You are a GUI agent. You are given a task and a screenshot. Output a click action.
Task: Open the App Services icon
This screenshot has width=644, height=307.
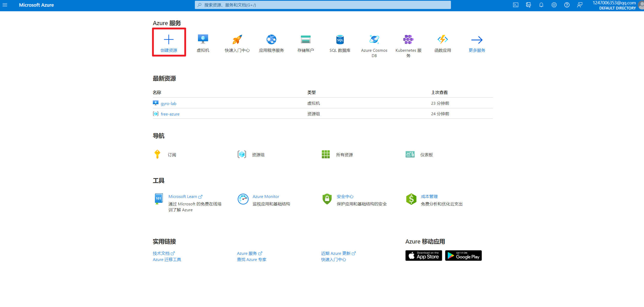click(x=271, y=39)
